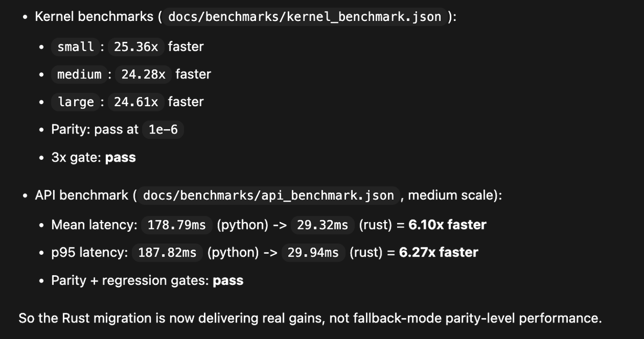Click the 29.32ms rust mean latency
The height and width of the screenshot is (339, 644).
coord(323,225)
